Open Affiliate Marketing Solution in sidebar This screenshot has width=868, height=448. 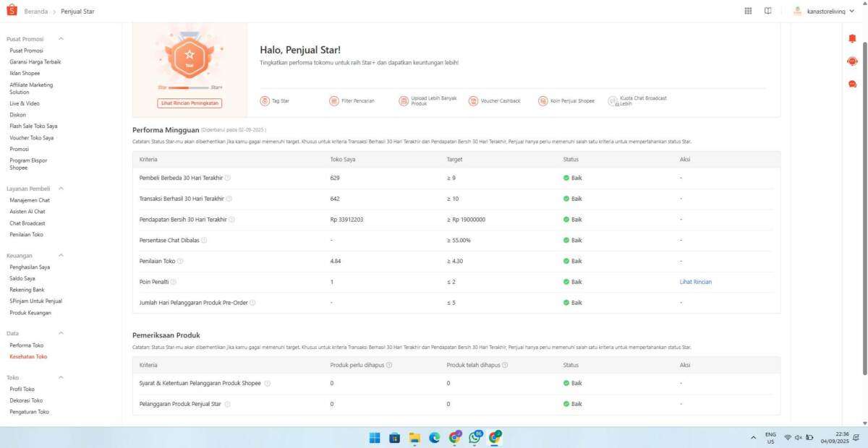click(31, 88)
